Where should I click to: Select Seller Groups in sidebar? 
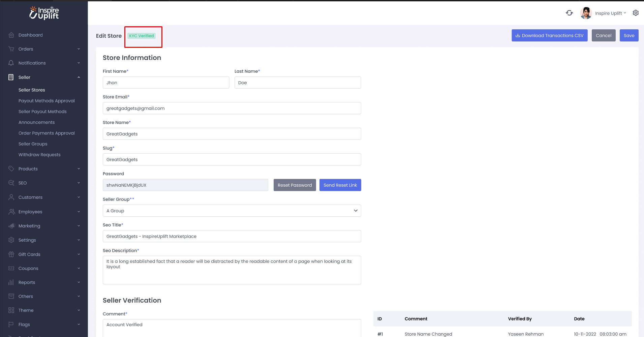click(x=33, y=144)
